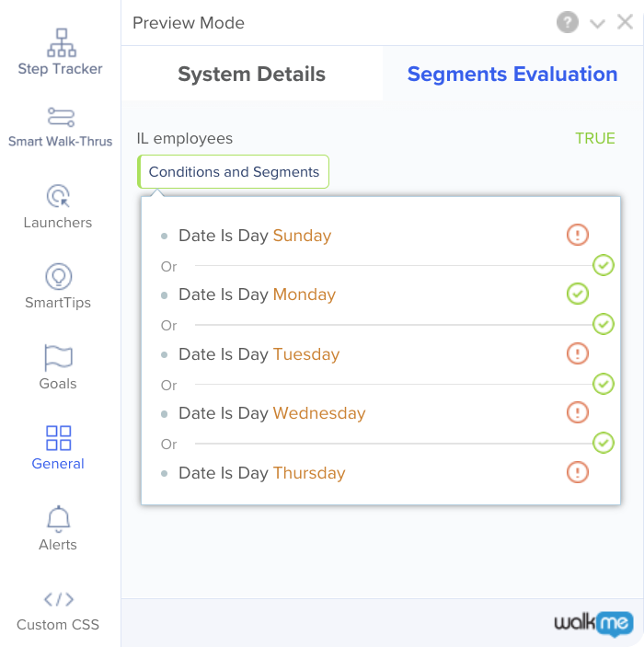Open the Custom CSS code icon
The image size is (644, 647).
(x=59, y=599)
